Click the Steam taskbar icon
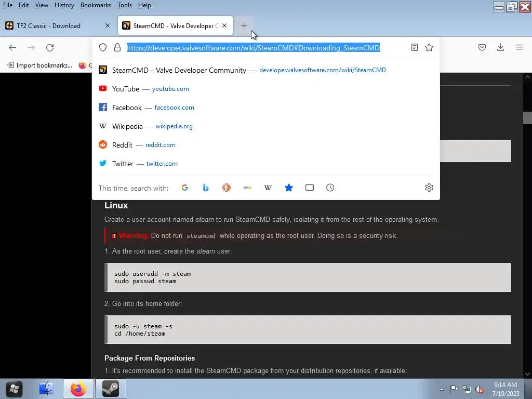Screen dimensions: 532x399 coord(111,389)
